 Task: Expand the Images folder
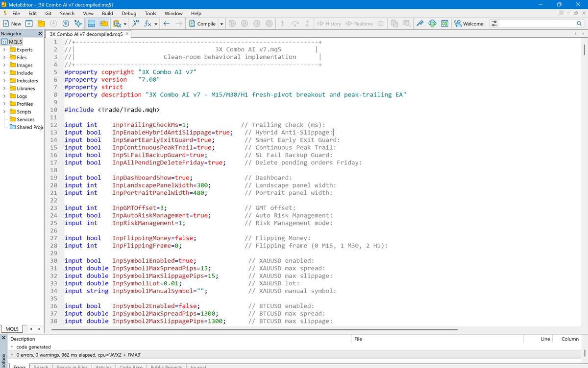(x=4, y=65)
